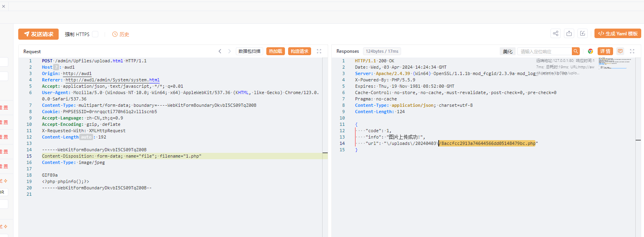Click the 美化 beautify button

[x=508, y=52]
